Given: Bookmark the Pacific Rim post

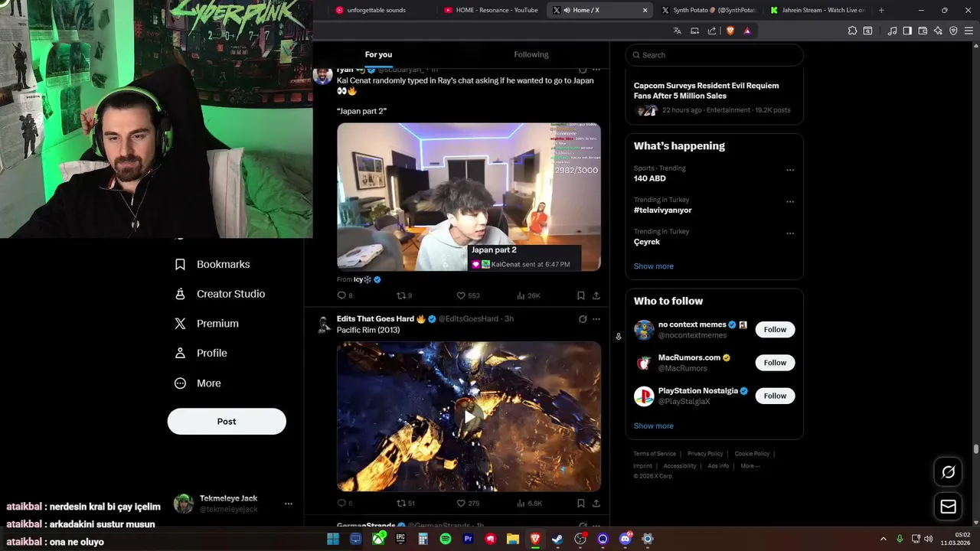Looking at the screenshot, I should click(581, 504).
